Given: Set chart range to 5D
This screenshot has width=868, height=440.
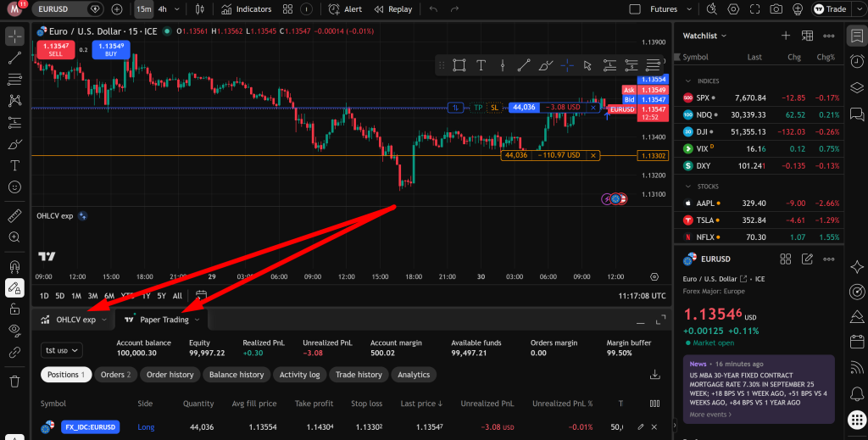Looking at the screenshot, I should (60, 296).
